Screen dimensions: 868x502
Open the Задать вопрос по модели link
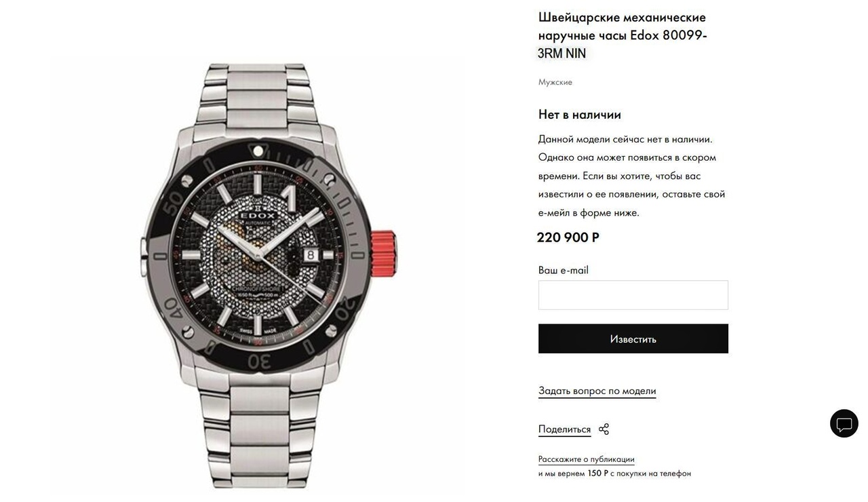click(x=597, y=391)
